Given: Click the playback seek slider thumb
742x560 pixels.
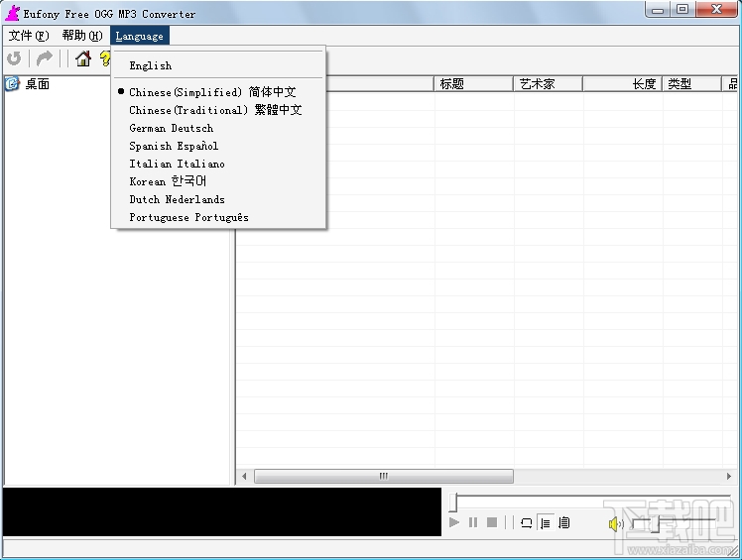Looking at the screenshot, I should click(453, 503).
